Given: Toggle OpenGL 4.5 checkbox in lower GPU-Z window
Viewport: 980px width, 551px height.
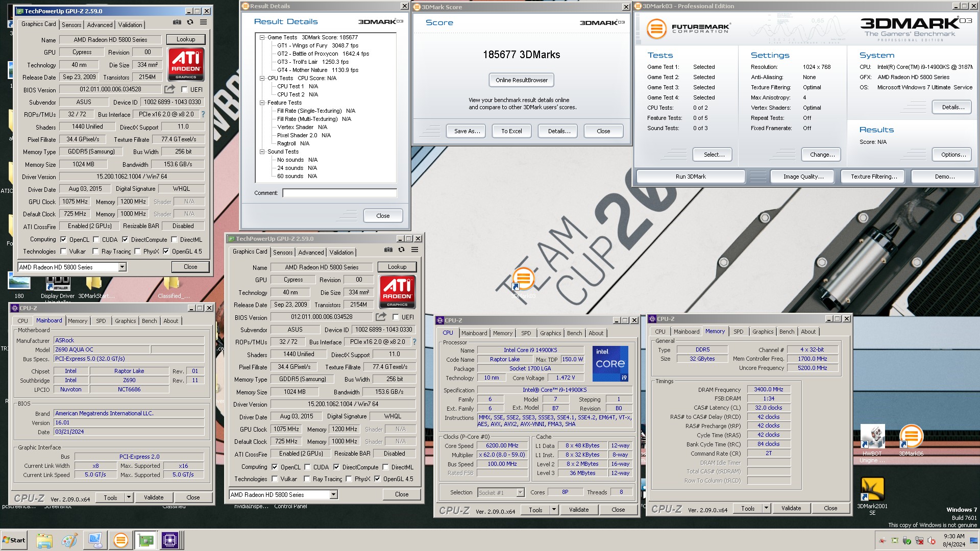Looking at the screenshot, I should (x=377, y=479).
